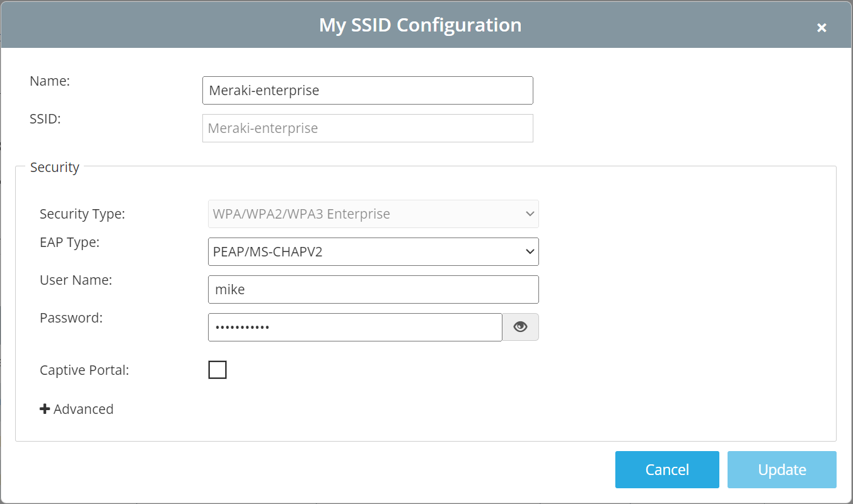Click the Captive Portal label
853x504 pixels.
84,370
